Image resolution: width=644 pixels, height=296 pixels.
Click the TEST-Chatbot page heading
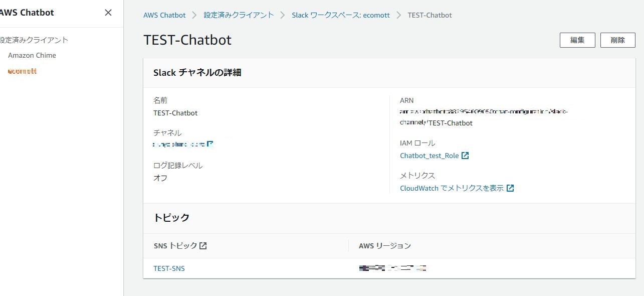click(187, 40)
